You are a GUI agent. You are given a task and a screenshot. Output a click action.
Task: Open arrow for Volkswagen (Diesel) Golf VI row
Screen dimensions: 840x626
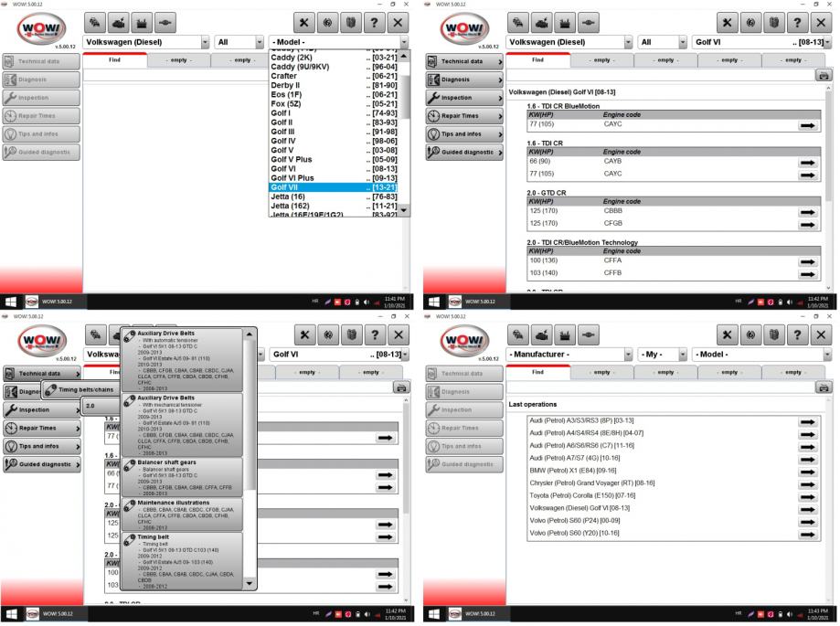[807, 509]
